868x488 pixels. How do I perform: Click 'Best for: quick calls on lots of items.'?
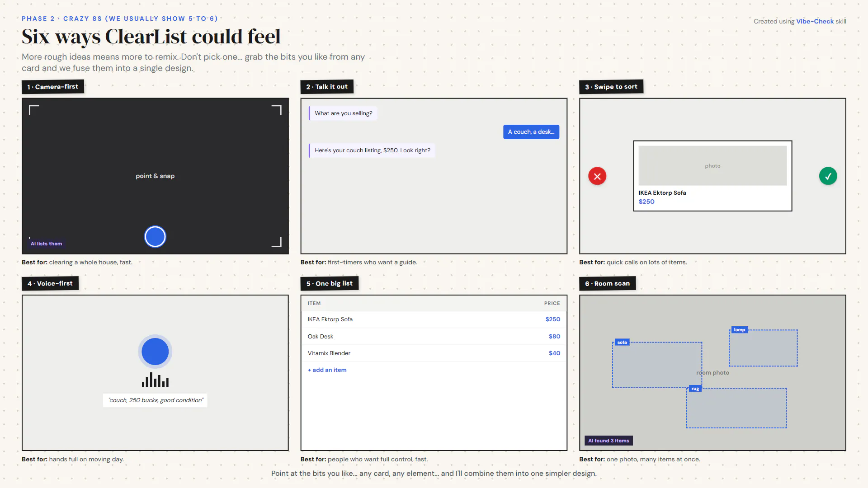click(x=633, y=263)
